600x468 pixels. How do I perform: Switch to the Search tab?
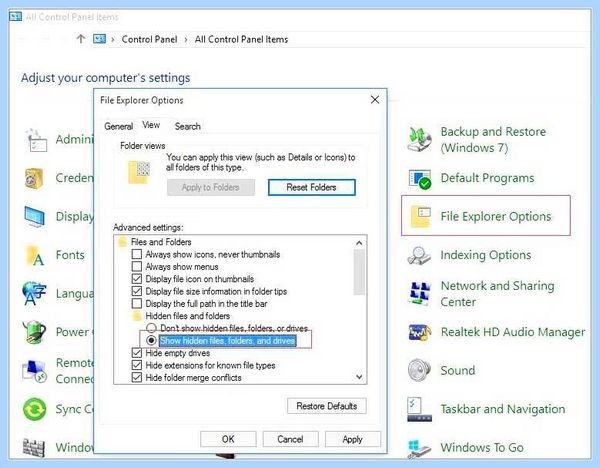tap(188, 126)
